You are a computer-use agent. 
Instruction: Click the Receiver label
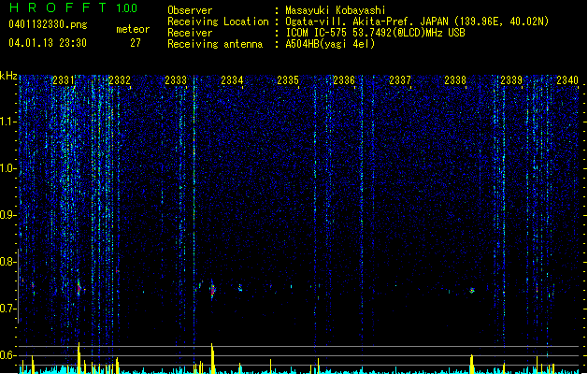point(190,33)
